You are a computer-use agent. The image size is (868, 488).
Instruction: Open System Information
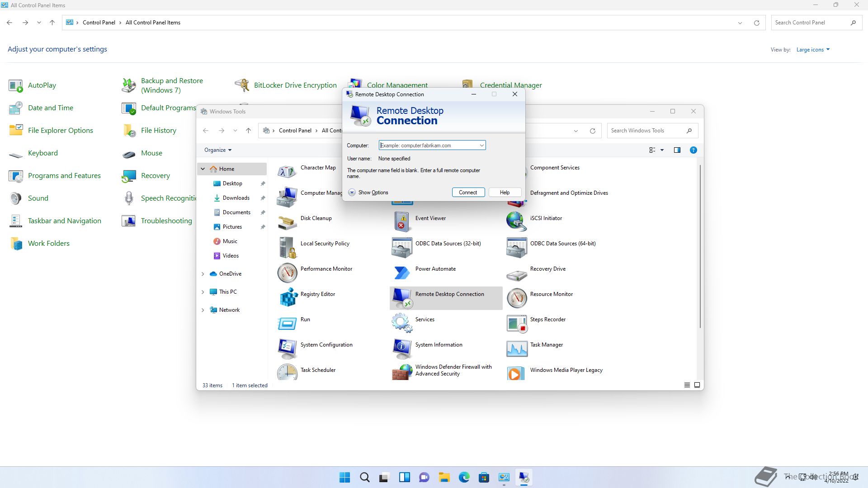pos(427,348)
